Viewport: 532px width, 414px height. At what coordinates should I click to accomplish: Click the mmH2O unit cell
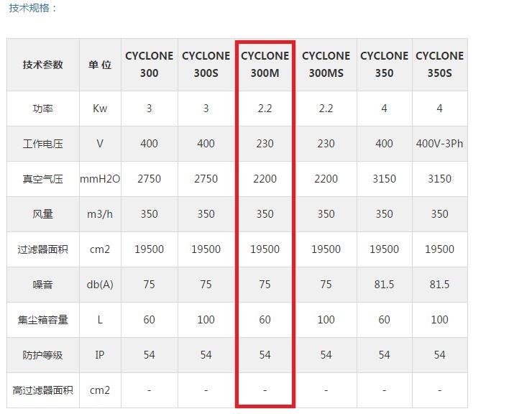coord(100,179)
